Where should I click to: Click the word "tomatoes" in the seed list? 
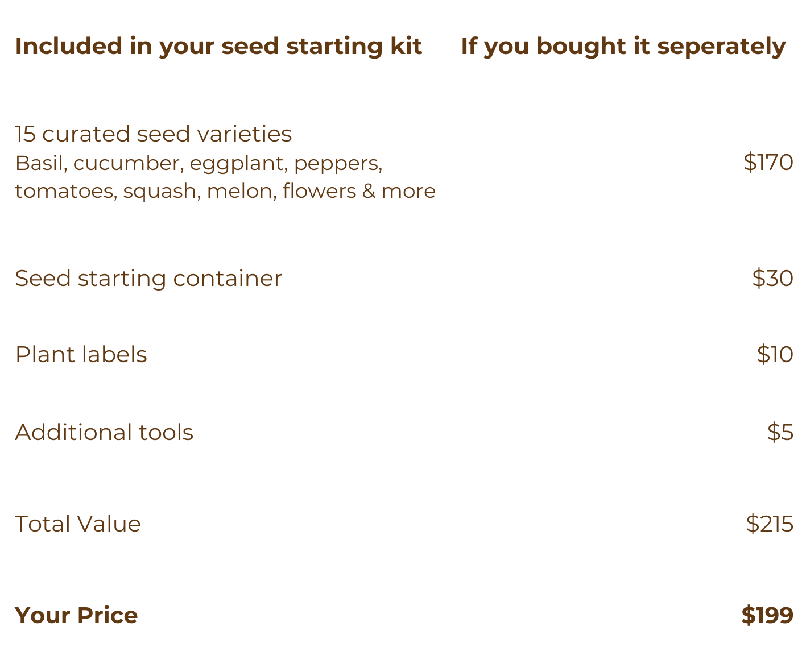coord(65,191)
